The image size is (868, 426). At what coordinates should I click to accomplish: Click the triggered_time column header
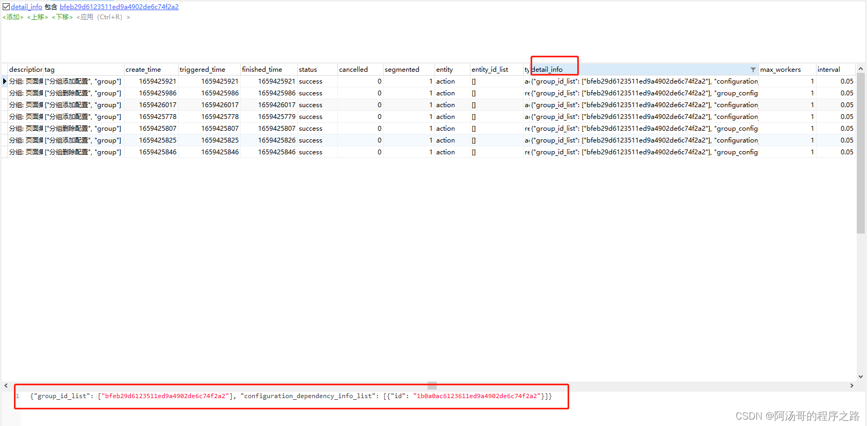209,70
